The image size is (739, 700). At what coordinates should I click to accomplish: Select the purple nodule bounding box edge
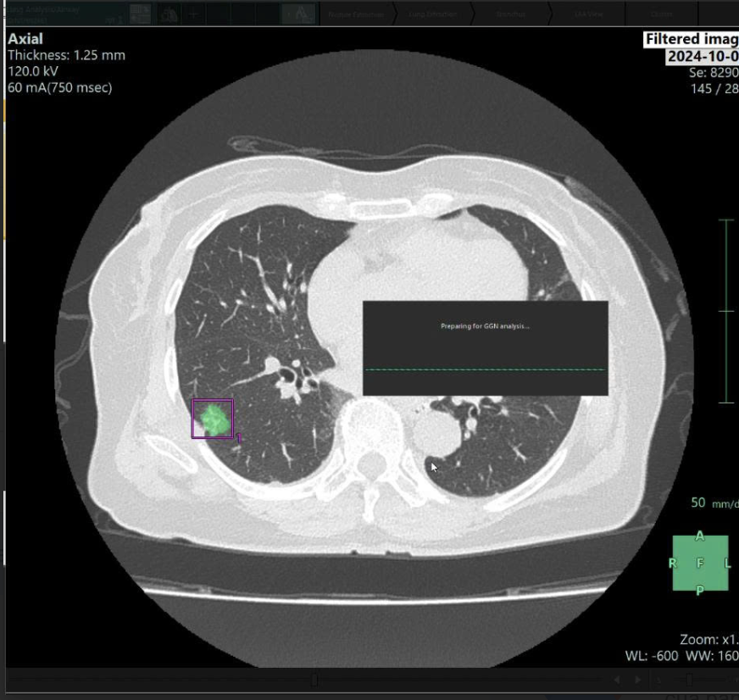[192, 419]
